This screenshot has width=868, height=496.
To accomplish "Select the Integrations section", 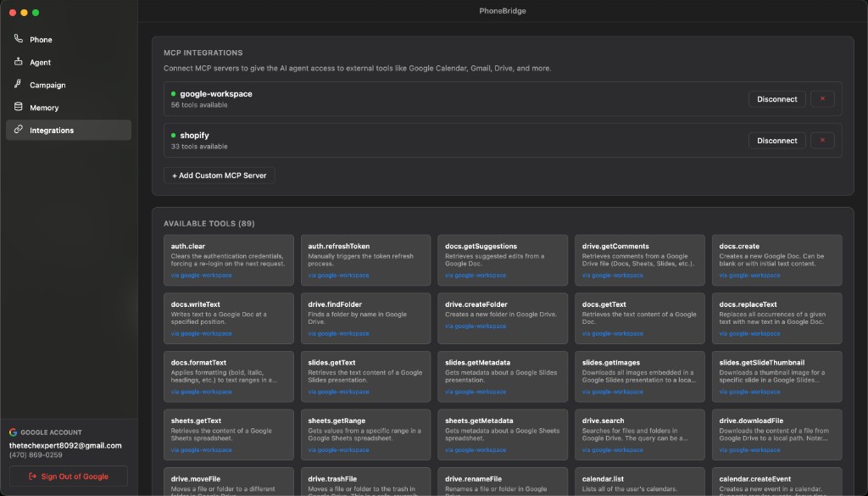I will click(69, 130).
